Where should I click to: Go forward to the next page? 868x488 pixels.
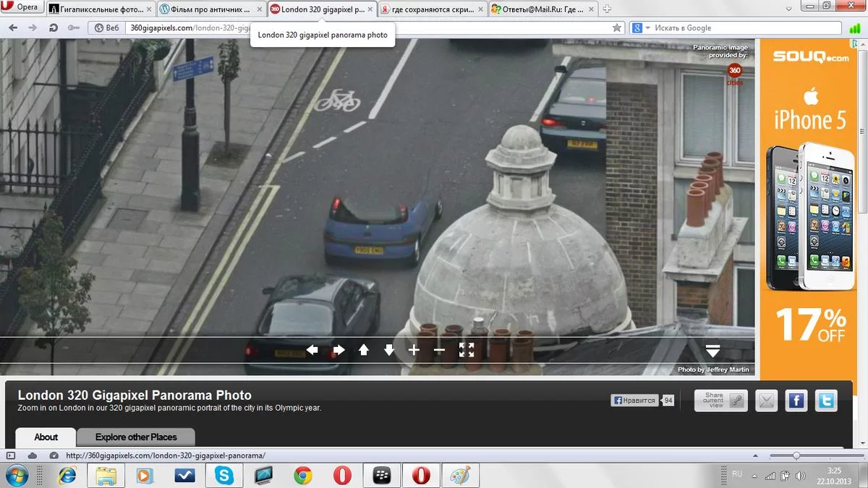pos(33,27)
